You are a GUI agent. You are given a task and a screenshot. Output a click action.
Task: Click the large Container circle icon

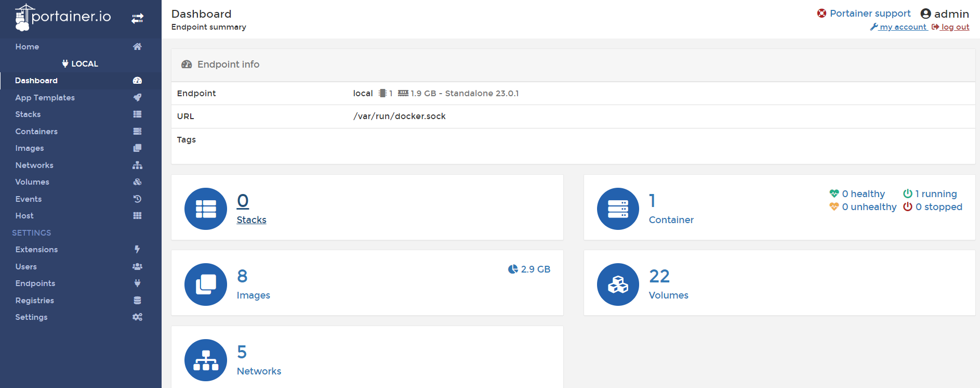(618, 209)
